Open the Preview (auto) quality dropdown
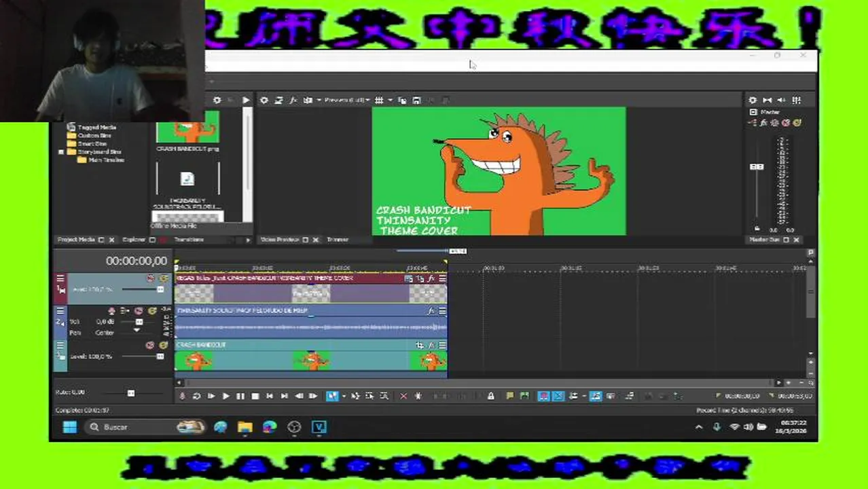Image resolution: width=868 pixels, height=489 pixels. pyautogui.click(x=347, y=100)
